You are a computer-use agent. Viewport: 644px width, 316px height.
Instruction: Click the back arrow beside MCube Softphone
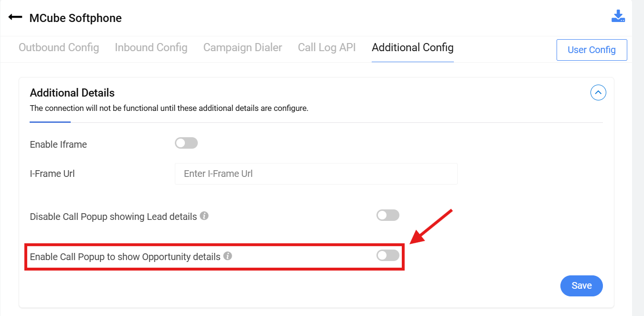click(x=15, y=17)
